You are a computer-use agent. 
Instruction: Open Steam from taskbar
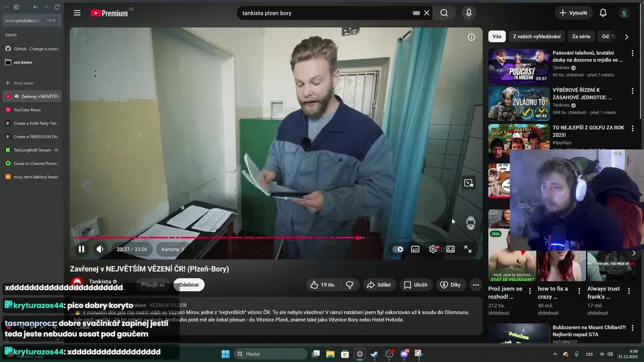[x=374, y=354]
